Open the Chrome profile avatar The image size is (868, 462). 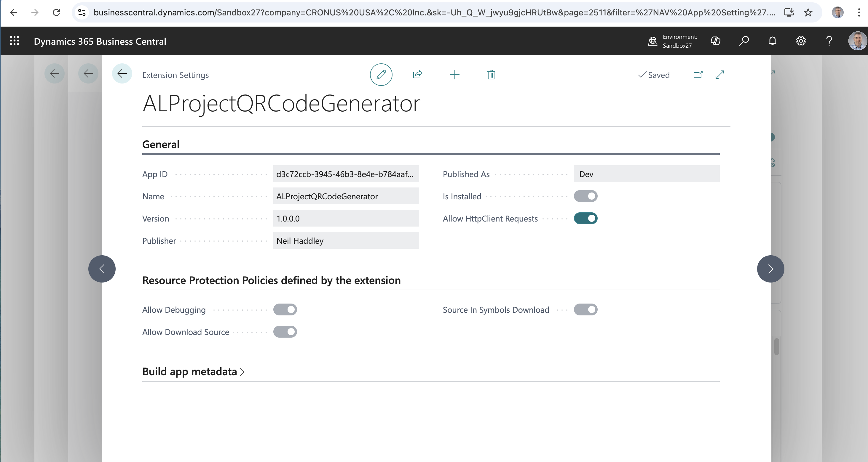[x=837, y=12]
